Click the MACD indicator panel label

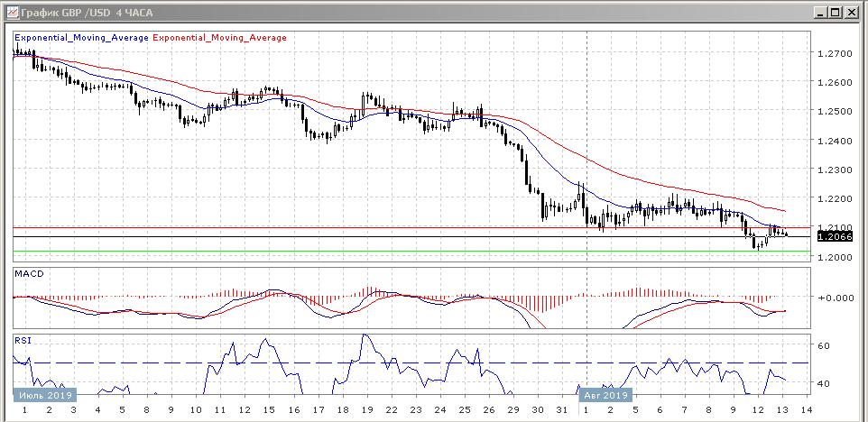click(29, 273)
